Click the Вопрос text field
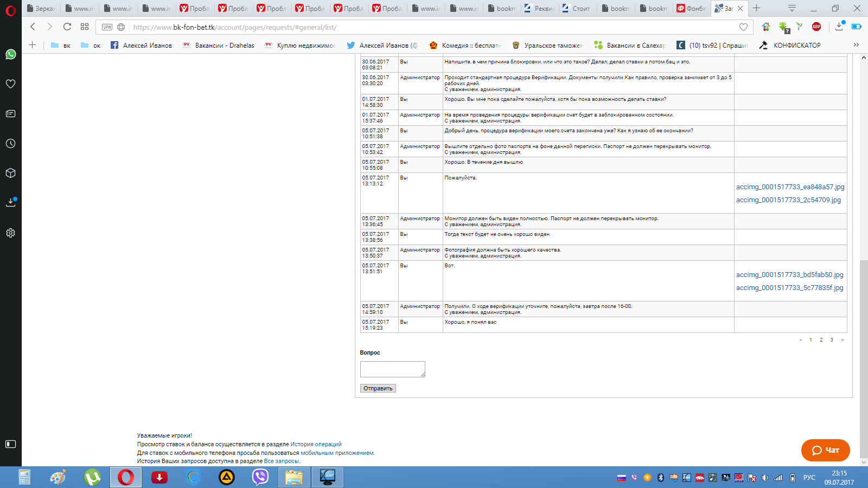Viewport: 868px width, 488px height. coord(392,369)
